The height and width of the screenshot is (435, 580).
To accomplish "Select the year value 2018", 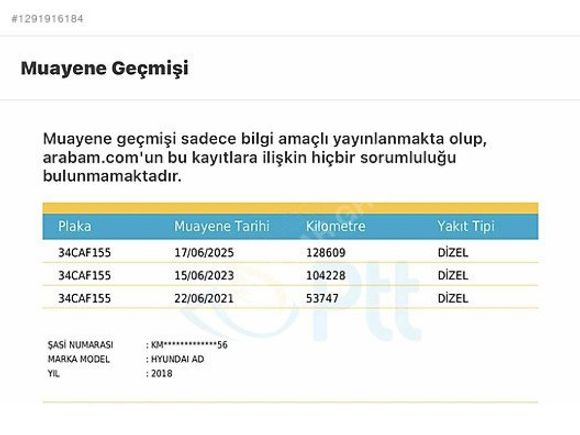I will (x=162, y=374).
